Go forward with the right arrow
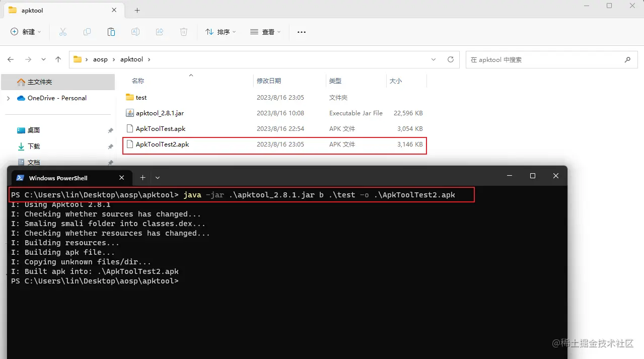 [28, 59]
